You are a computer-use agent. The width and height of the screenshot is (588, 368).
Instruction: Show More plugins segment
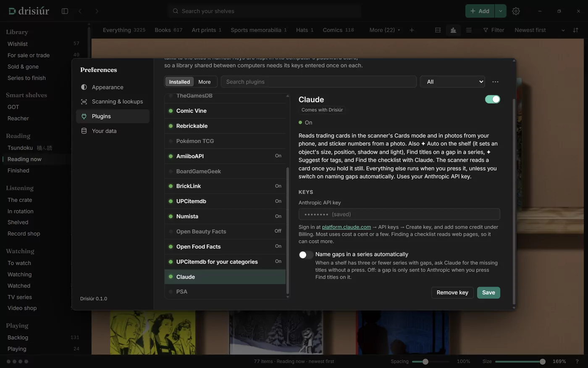pyautogui.click(x=205, y=82)
